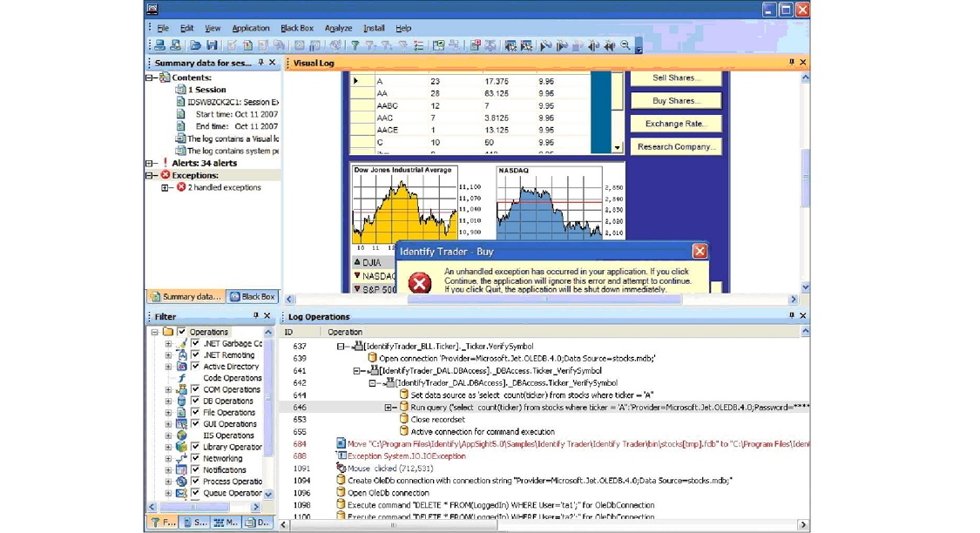Disable the File Operations checkbox
This screenshot has width=980, height=533.
(x=196, y=413)
